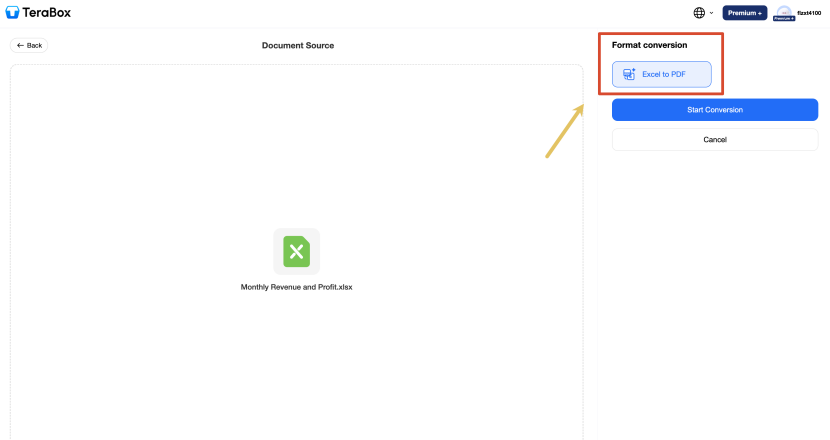Click the flzxt4100 username
Screen dimensions: 830x440
tap(809, 13)
